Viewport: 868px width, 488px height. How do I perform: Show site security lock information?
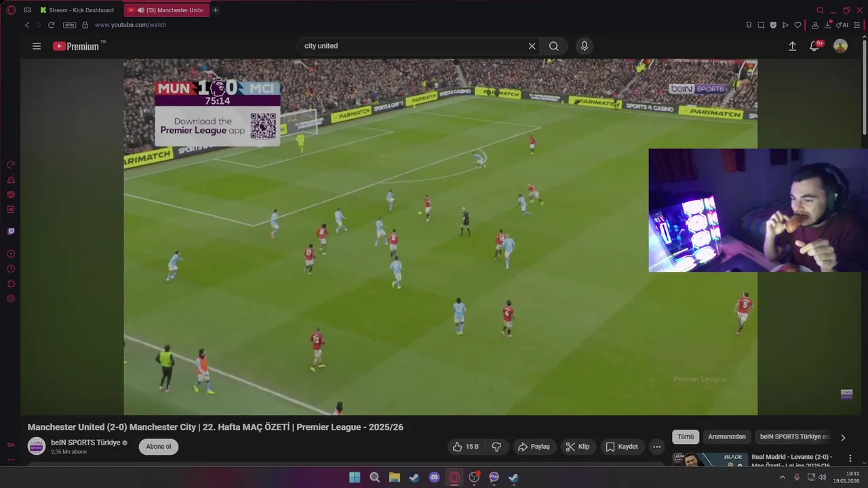85,25
